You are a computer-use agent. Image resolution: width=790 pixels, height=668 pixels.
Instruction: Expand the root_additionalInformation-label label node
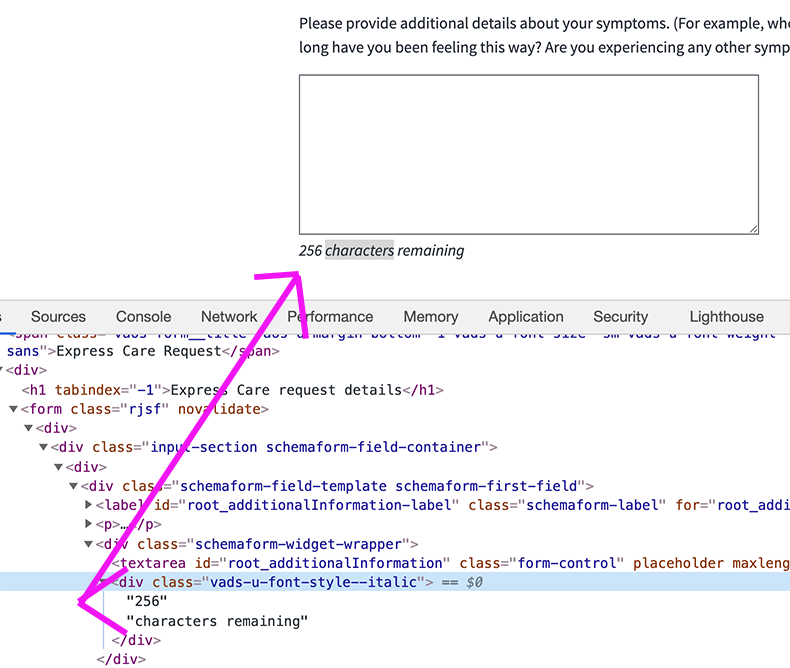[89, 504]
